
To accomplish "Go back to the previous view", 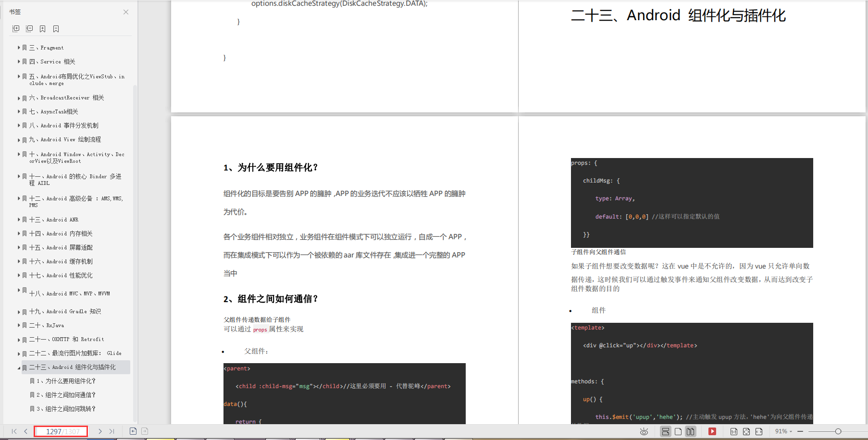I will tap(133, 431).
